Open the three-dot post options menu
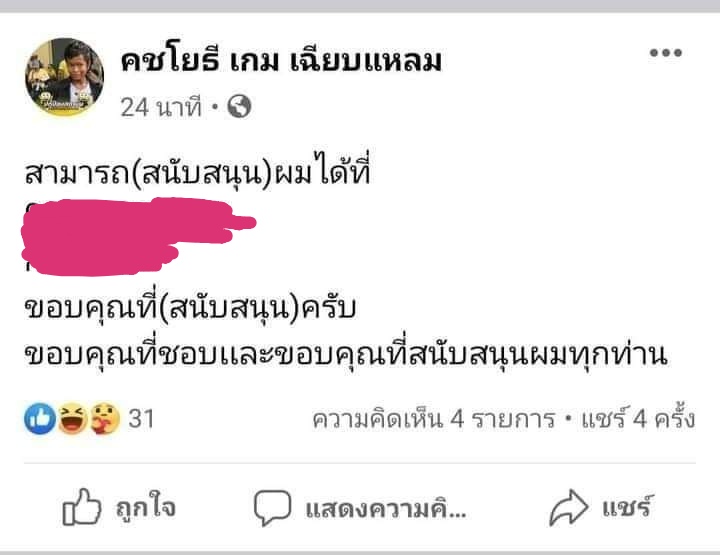The image size is (720, 555). tap(665, 53)
